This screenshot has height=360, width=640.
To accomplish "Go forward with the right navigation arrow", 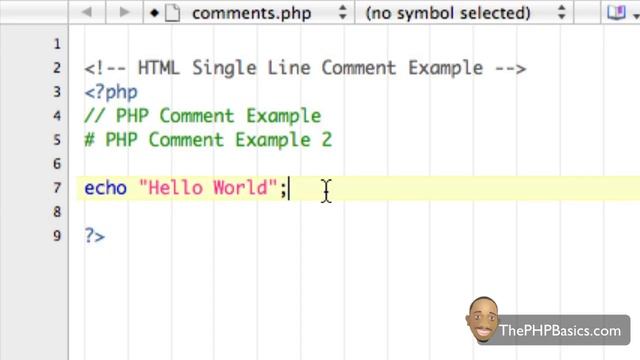I will (x=124, y=12).
